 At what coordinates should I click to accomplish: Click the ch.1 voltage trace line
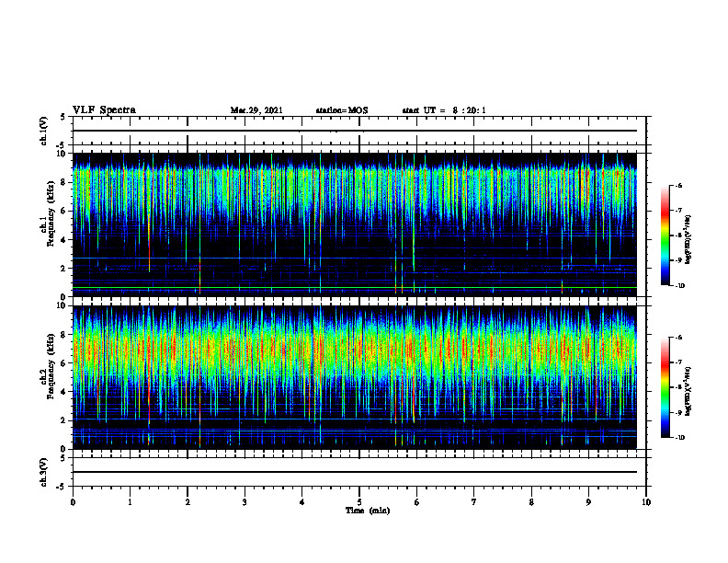pyautogui.click(x=354, y=131)
